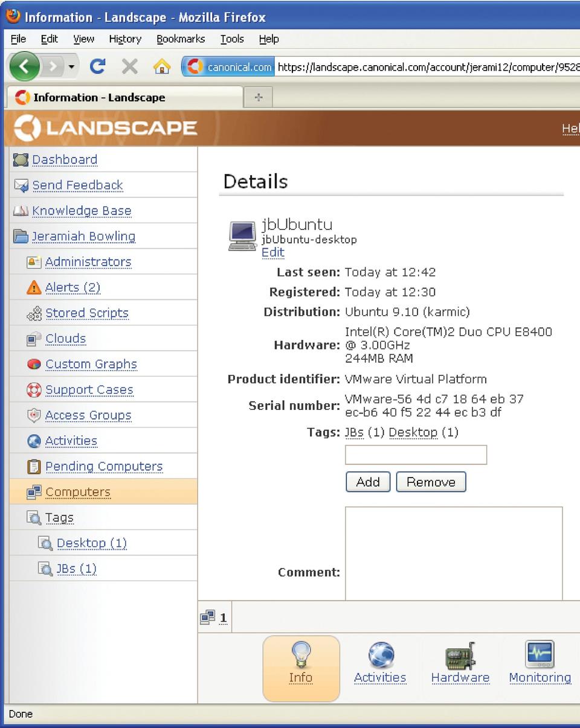This screenshot has width=580, height=728.
Task: Select the Information - Landscape tab
Action: (x=124, y=97)
